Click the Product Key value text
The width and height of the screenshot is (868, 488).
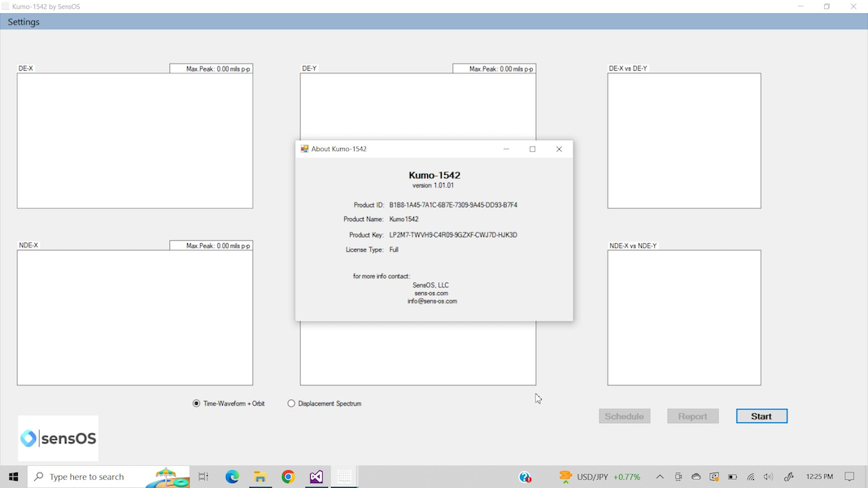point(453,234)
